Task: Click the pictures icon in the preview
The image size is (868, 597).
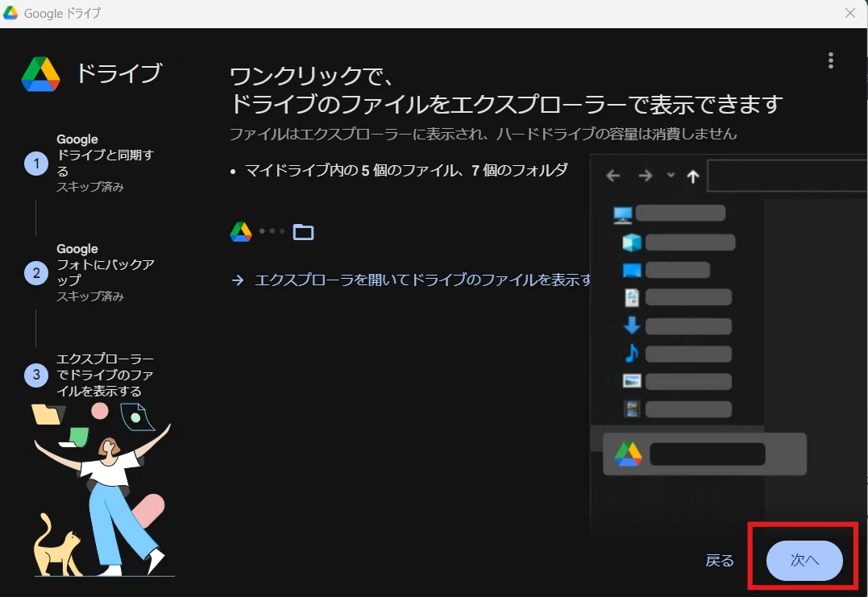Action: coord(632,380)
